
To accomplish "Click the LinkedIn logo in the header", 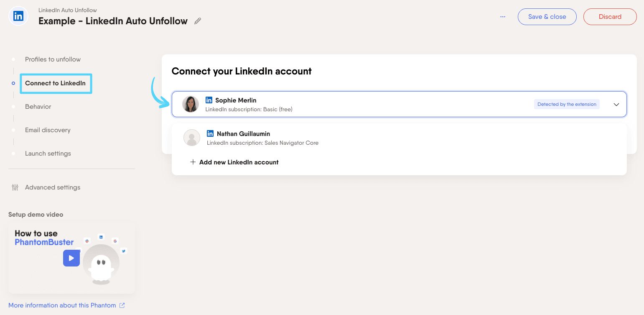I will (18, 16).
